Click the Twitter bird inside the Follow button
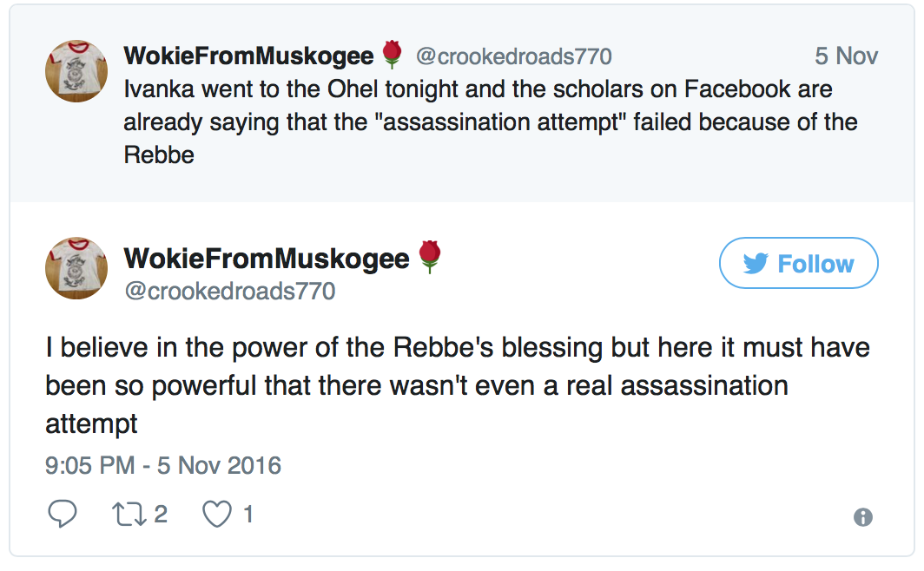 click(756, 264)
